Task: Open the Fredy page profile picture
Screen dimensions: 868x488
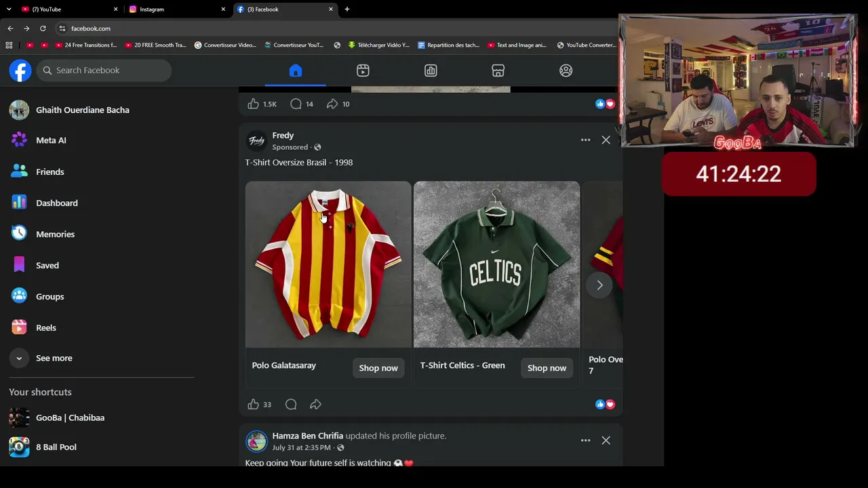Action: 256,140
